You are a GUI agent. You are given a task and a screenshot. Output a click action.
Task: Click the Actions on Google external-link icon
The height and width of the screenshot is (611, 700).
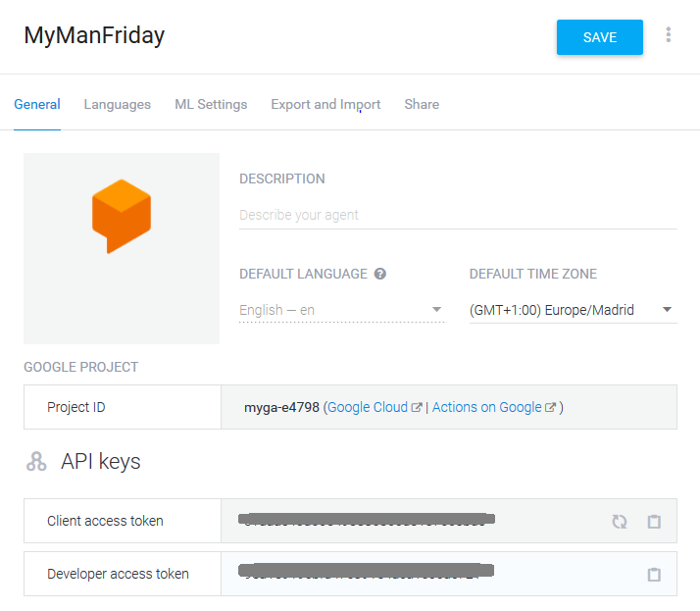[x=550, y=407]
